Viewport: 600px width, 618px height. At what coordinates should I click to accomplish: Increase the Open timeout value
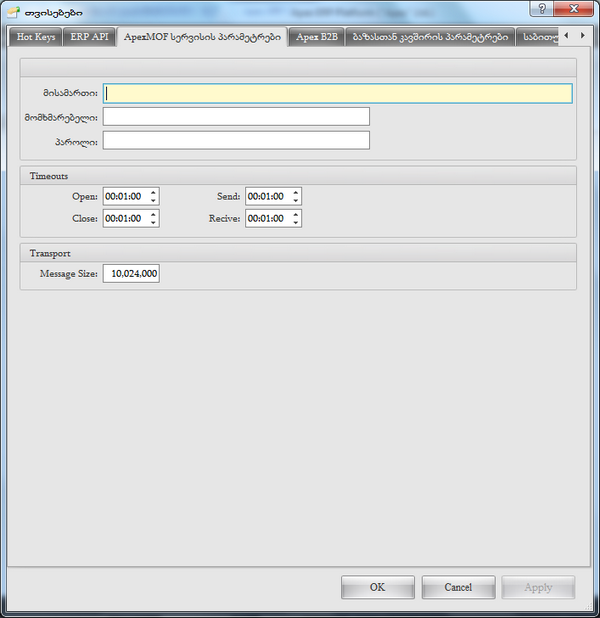click(x=153, y=192)
